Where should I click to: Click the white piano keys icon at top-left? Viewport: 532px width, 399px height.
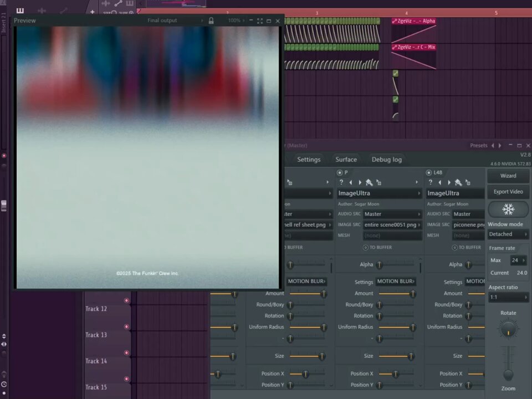tap(20, 11)
